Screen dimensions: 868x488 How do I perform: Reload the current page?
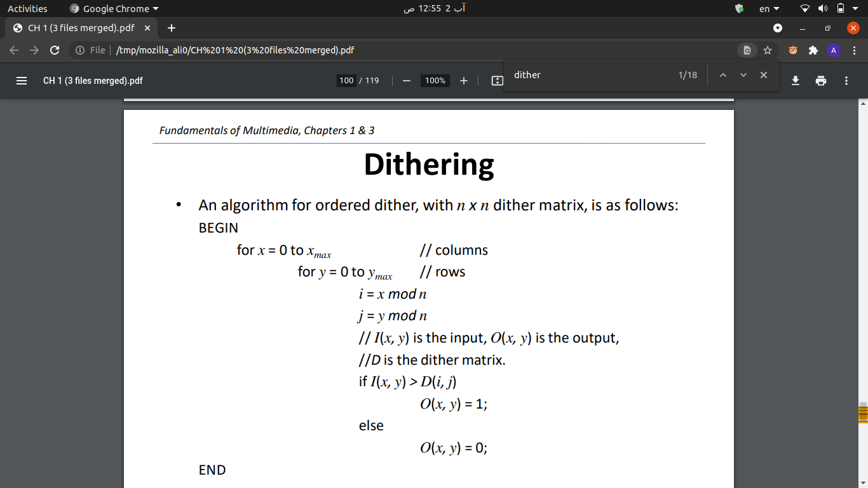click(x=55, y=50)
